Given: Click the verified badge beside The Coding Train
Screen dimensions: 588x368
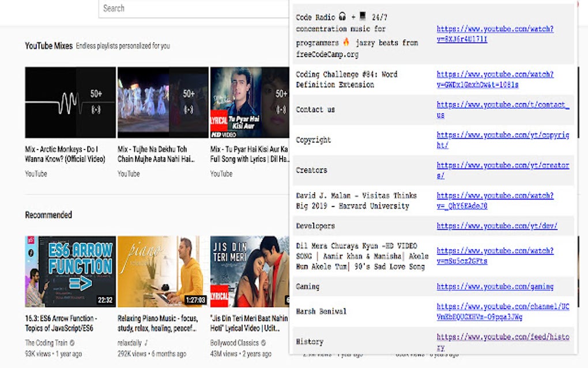Looking at the screenshot, I should click(72, 343).
